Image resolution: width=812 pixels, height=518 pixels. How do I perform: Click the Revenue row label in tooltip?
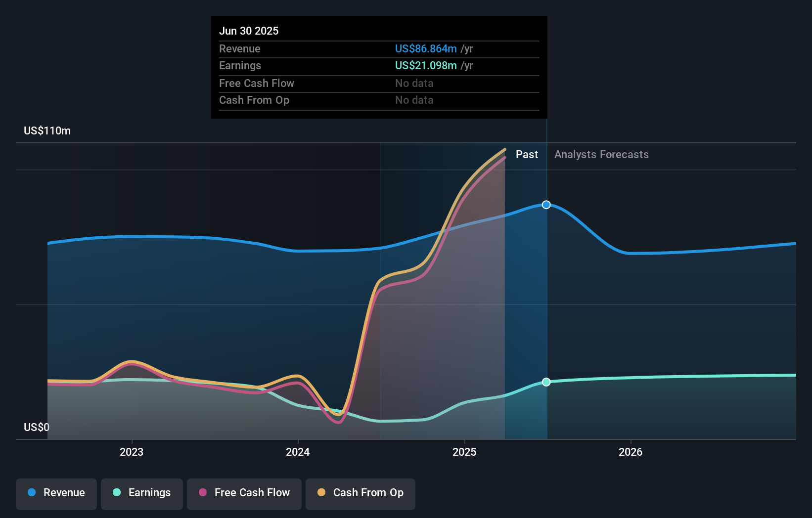pyautogui.click(x=240, y=48)
